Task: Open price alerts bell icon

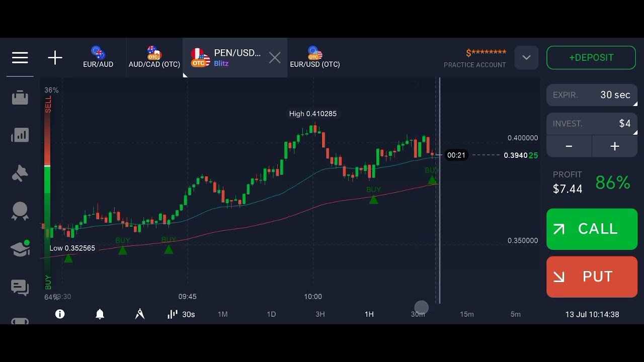Action: coord(100,314)
